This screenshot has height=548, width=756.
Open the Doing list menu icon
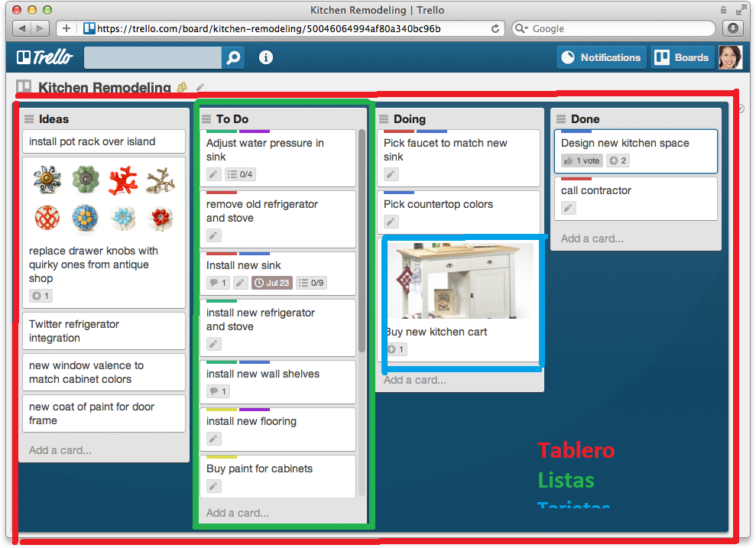click(x=384, y=119)
